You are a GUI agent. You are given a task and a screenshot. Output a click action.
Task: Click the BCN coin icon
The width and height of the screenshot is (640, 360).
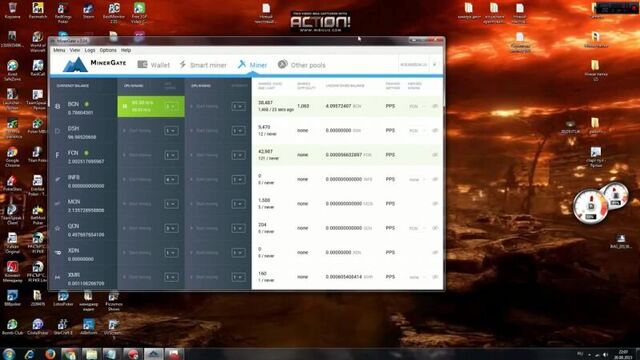[x=58, y=107]
